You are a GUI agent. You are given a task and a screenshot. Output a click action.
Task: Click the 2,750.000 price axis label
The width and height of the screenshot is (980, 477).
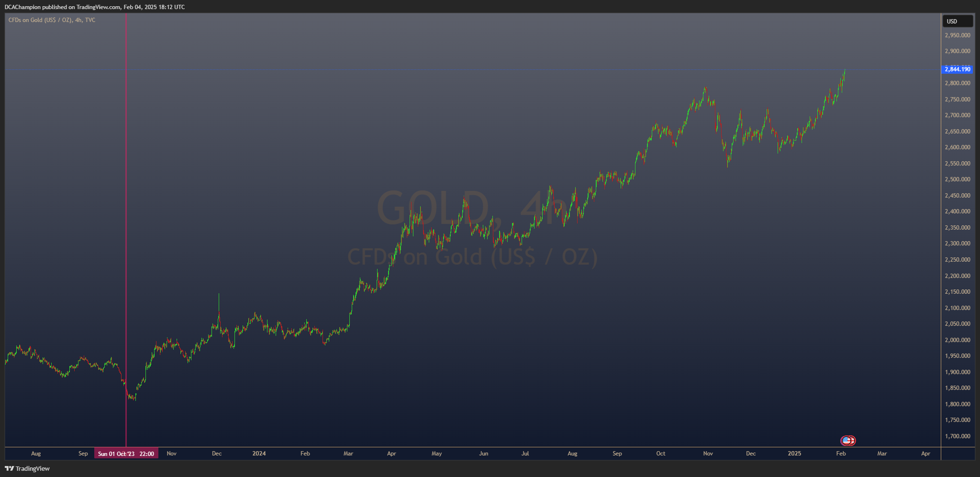click(958, 100)
